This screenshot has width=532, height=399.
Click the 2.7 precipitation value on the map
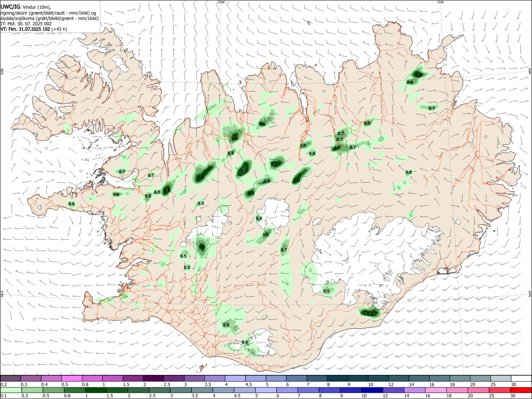point(244,171)
